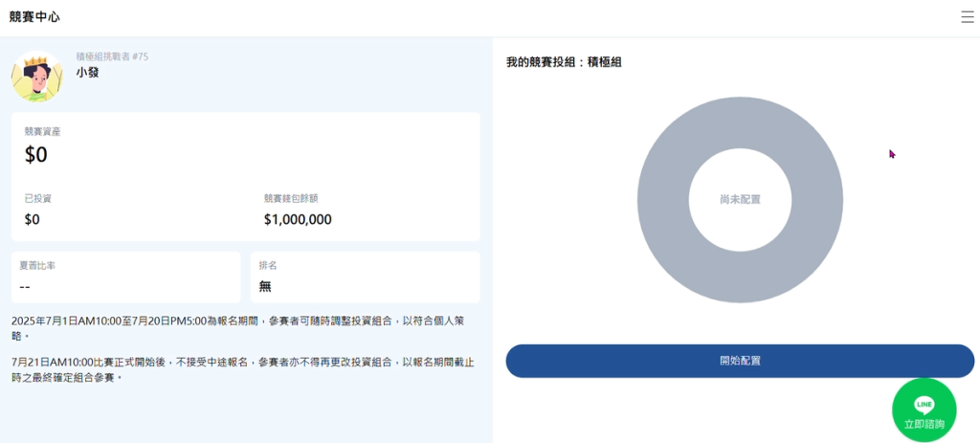Click the 夏普比率 card label

(37, 266)
